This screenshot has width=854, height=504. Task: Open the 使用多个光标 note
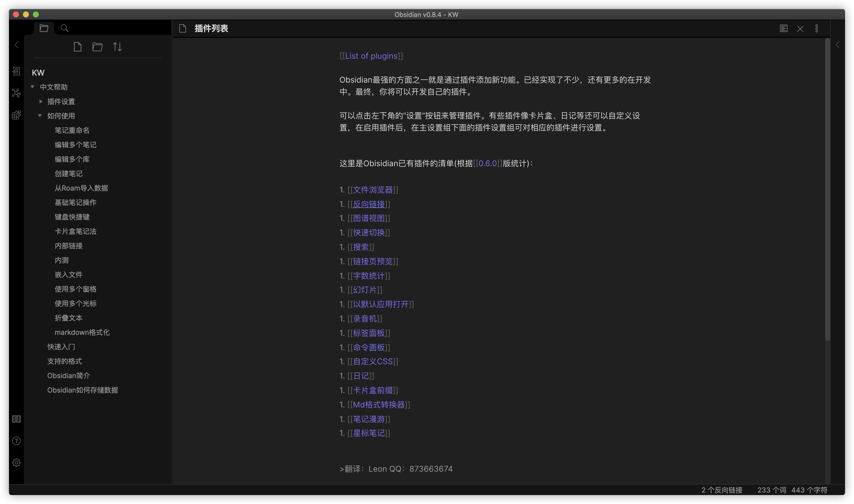(x=75, y=304)
